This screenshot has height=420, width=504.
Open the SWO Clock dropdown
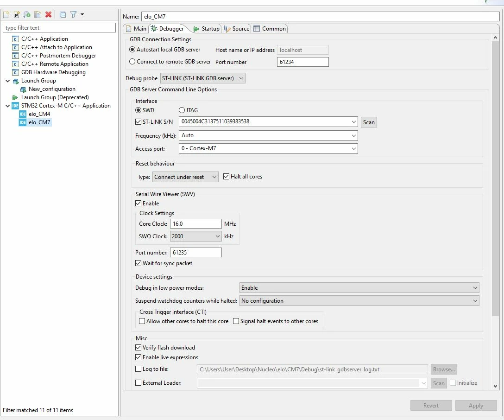[x=196, y=236]
